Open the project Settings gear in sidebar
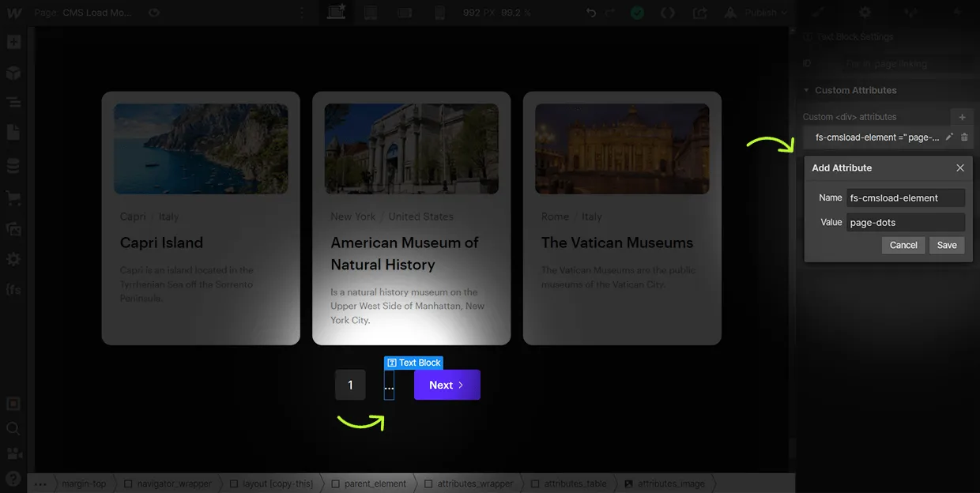Screen dimensions: 980x493 click(13, 259)
